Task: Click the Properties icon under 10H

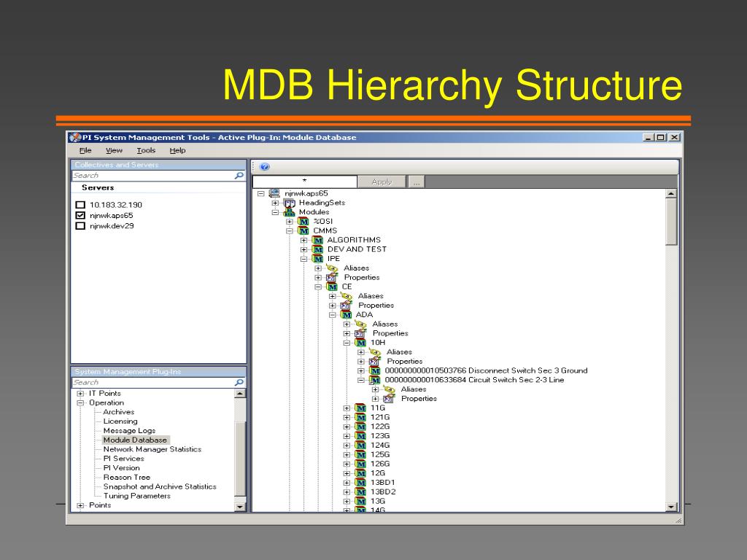Action: pos(375,362)
